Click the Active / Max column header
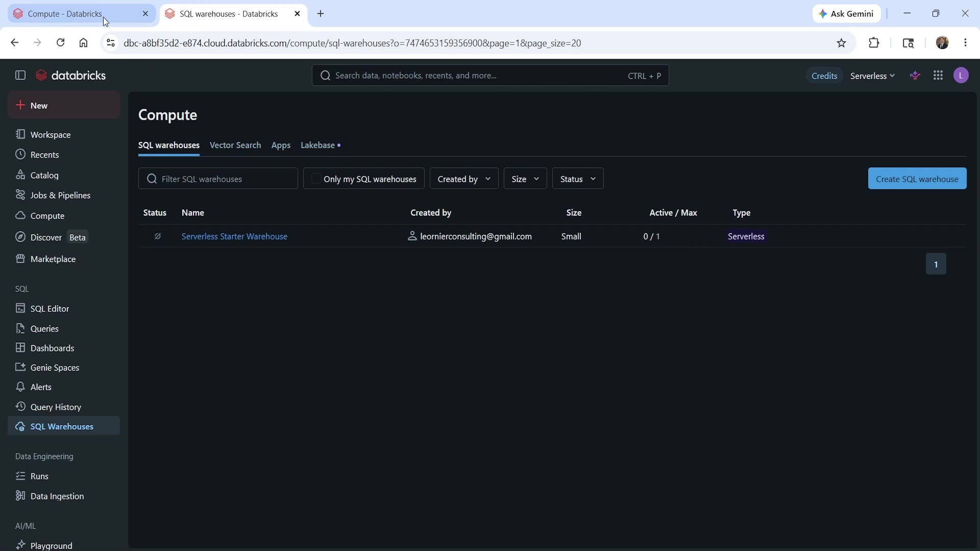The image size is (980, 551). pyautogui.click(x=673, y=213)
